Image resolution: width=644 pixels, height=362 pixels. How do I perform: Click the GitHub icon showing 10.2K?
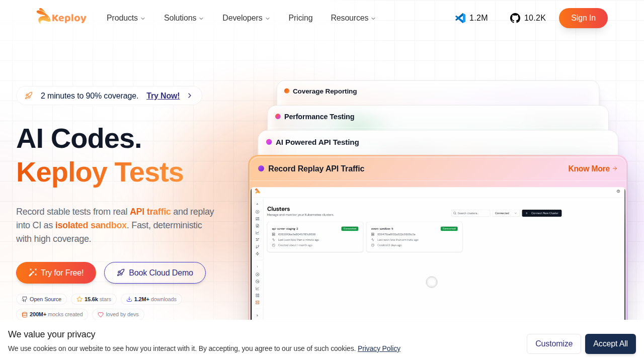click(x=515, y=18)
